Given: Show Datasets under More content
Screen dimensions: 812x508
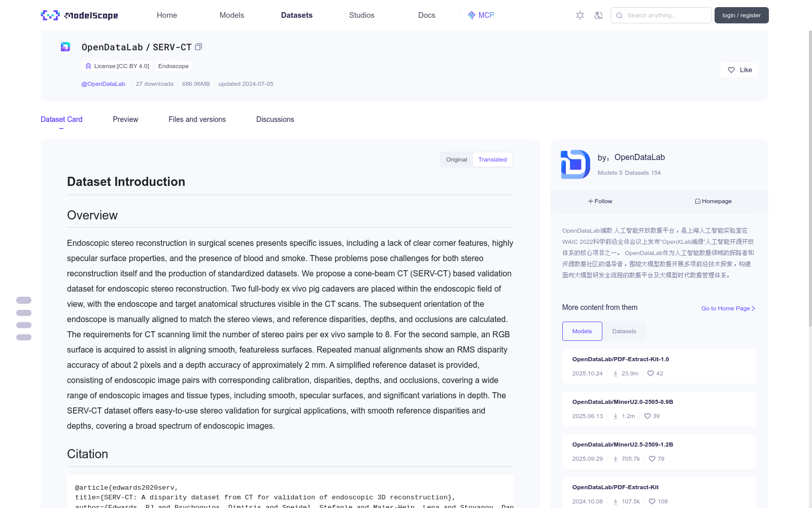Looking at the screenshot, I should 624,331.
